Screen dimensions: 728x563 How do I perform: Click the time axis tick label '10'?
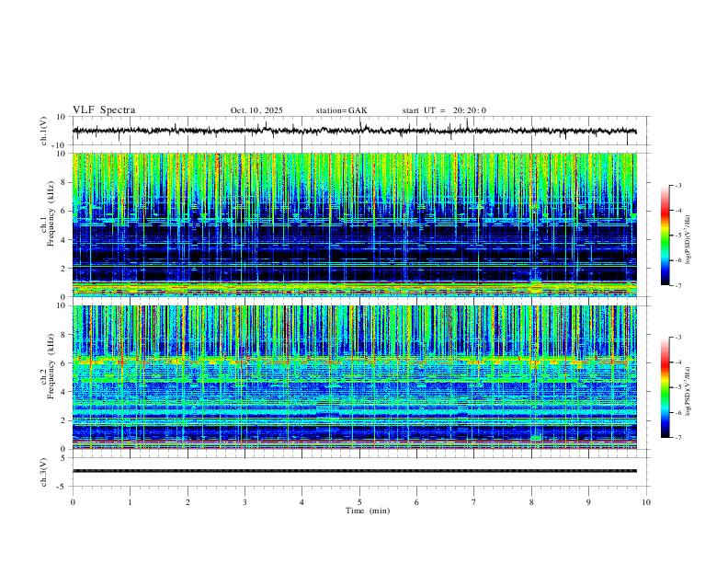[646, 502]
